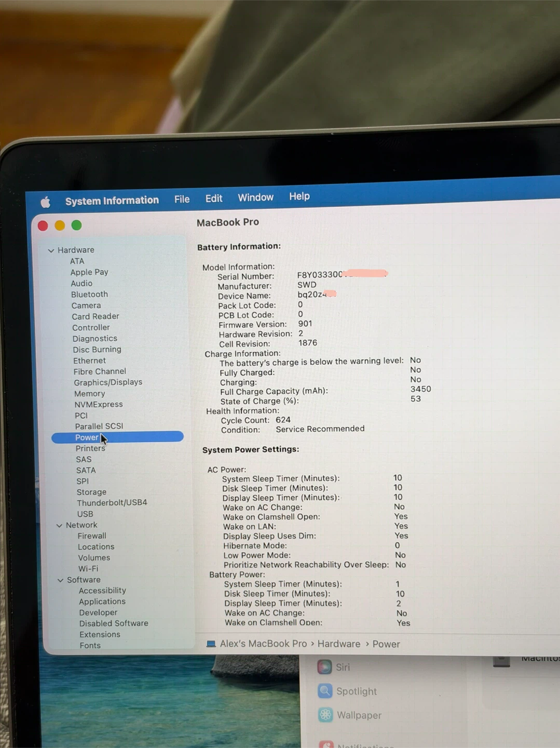This screenshot has height=748, width=560.
Task: Select Disabled Software in the sidebar
Action: [114, 623]
